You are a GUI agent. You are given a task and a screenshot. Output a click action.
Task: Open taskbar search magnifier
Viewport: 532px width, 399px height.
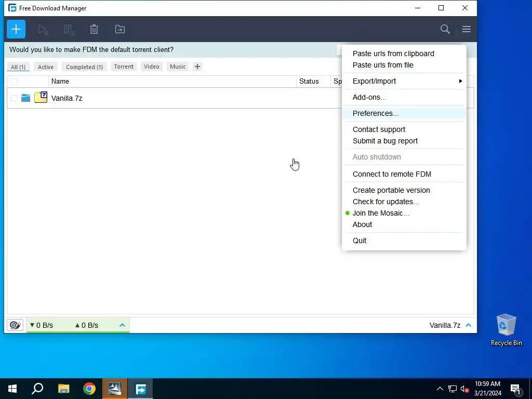pyautogui.click(x=37, y=389)
